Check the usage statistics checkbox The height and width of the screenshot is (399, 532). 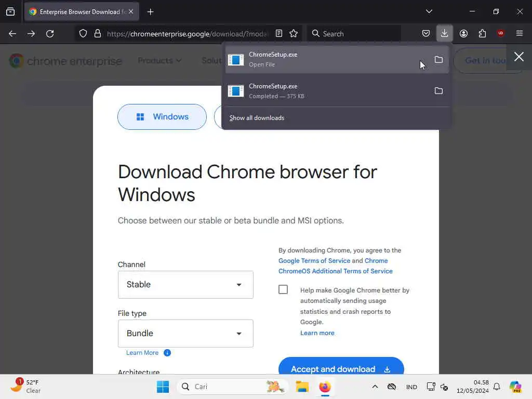point(283,289)
